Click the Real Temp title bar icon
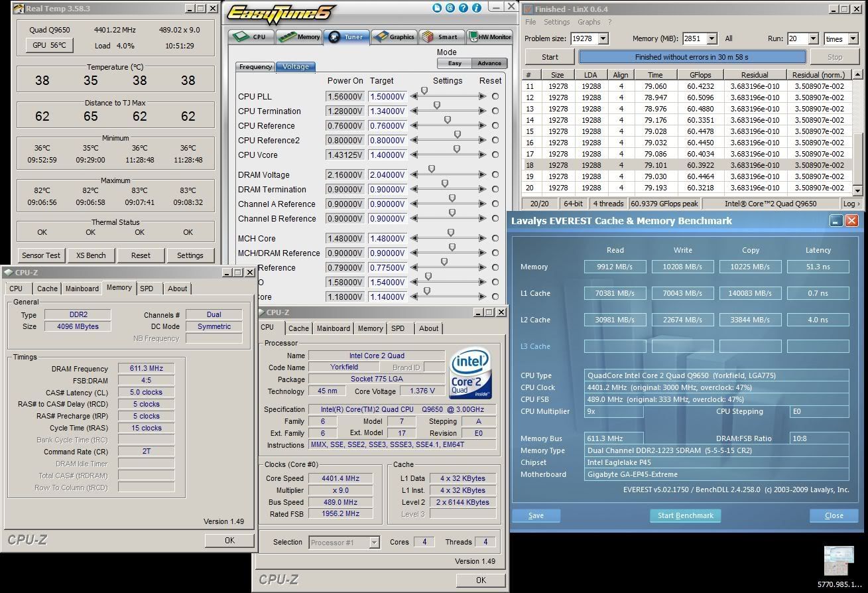The width and height of the screenshot is (868, 593). click(x=20, y=9)
